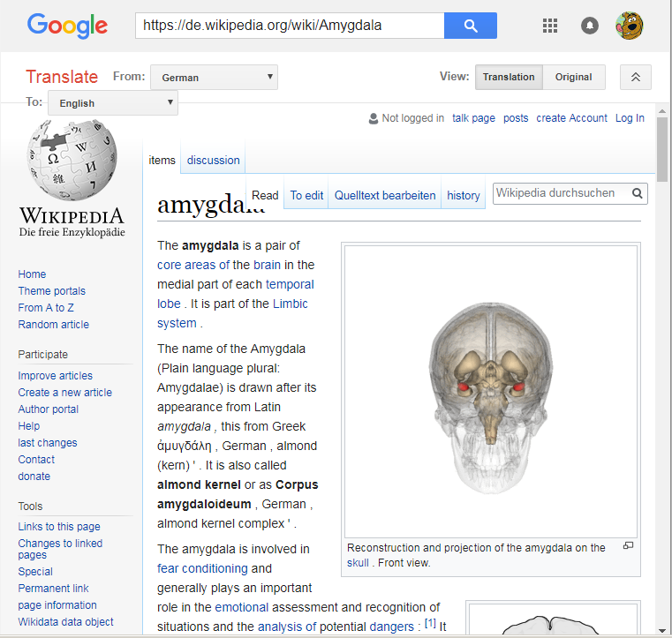Open the Special link
Viewport: 672px width, 638px height.
[35, 572]
